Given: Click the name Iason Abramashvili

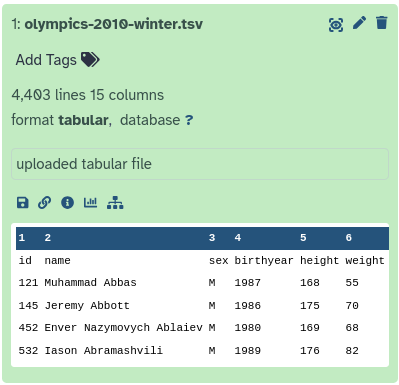Looking at the screenshot, I should 104,350.
